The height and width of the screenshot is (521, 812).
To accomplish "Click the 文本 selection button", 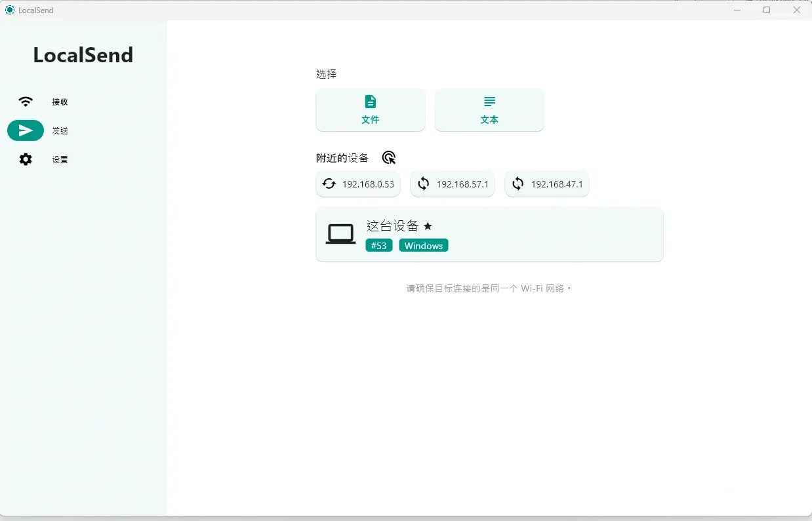I will point(489,109).
